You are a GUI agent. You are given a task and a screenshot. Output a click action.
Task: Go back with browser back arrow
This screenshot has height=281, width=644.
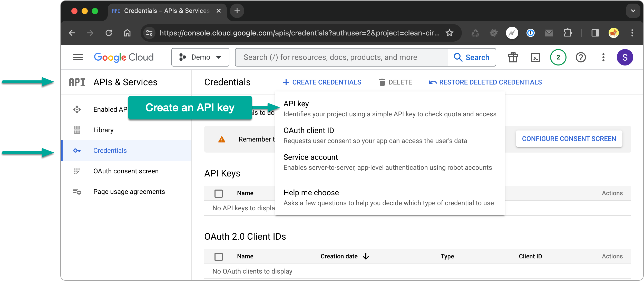72,33
